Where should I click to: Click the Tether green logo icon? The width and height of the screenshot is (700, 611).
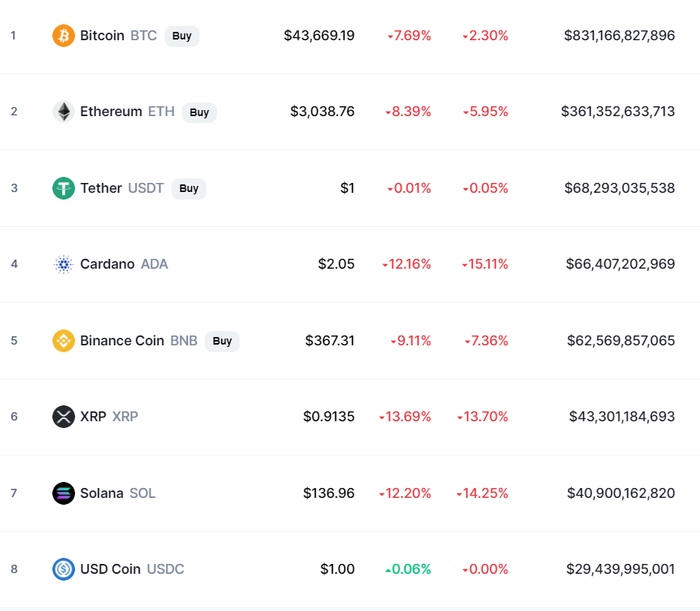(x=64, y=188)
